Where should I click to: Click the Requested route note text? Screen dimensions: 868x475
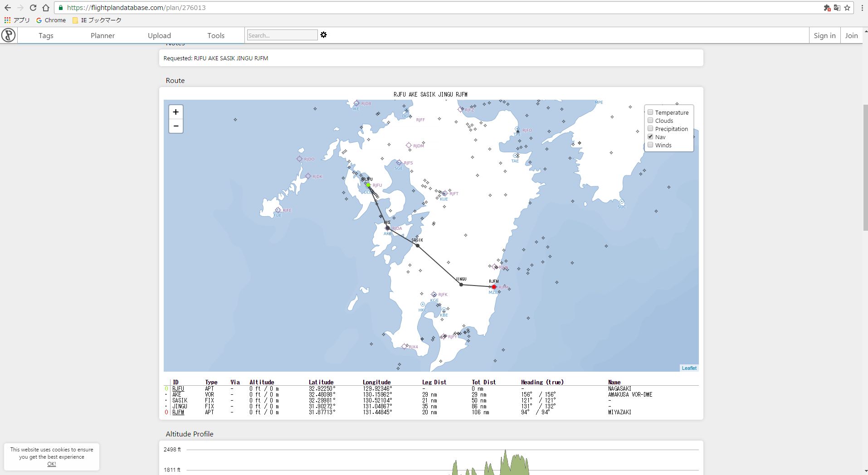point(216,58)
